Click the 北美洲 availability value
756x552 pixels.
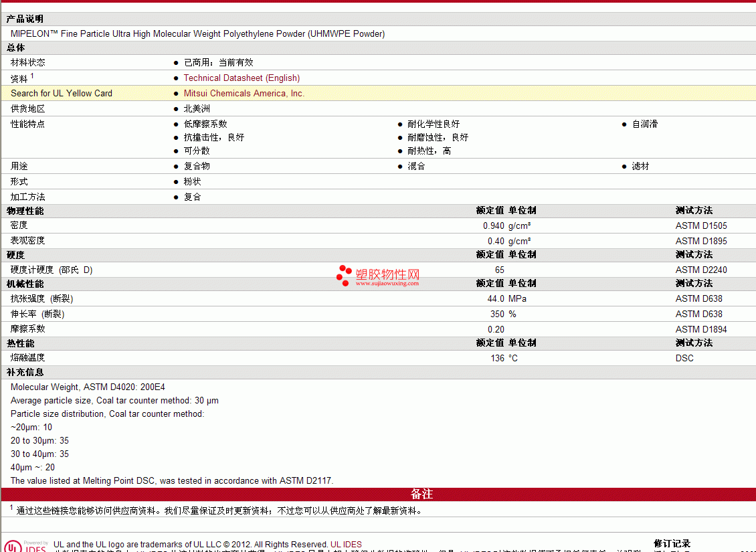(x=197, y=109)
